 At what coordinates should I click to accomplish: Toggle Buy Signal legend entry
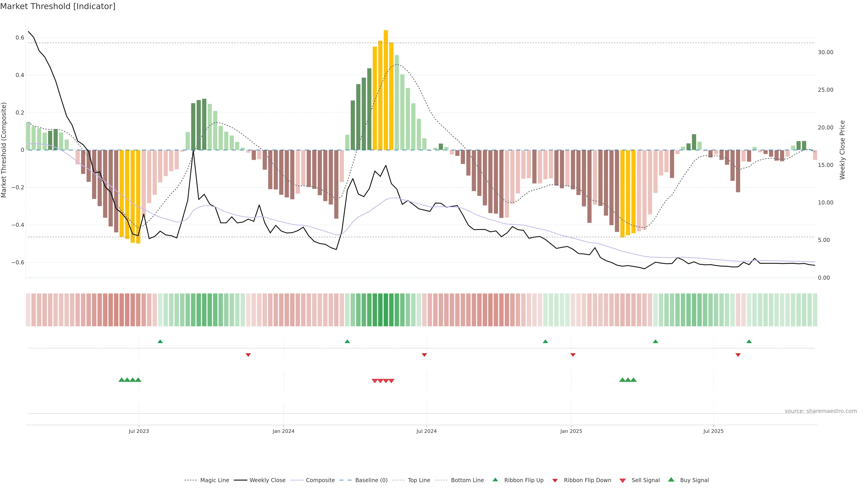(694, 480)
